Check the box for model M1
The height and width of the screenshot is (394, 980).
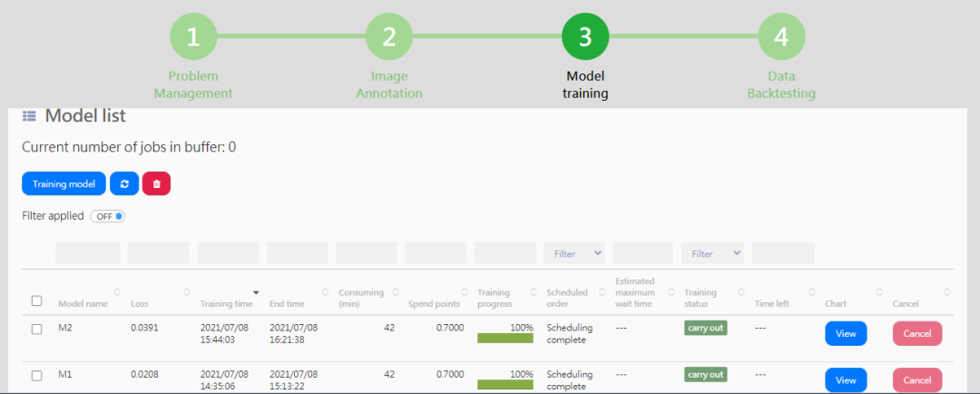pos(37,376)
